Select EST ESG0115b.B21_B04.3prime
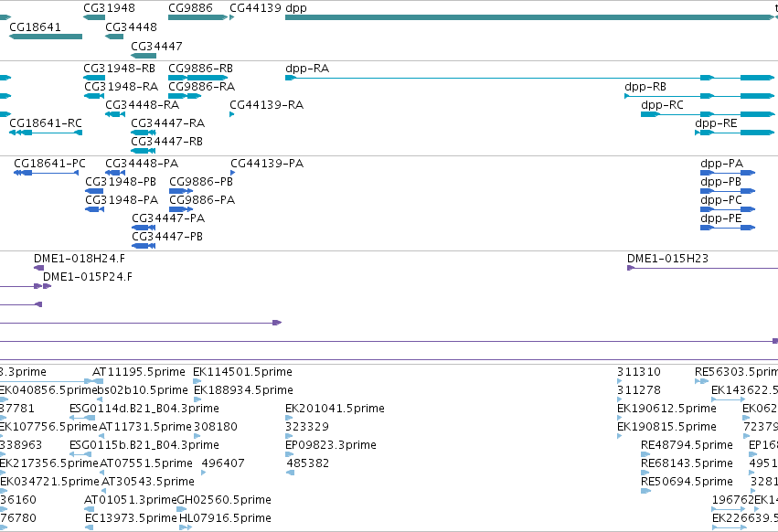Viewport: 778px width, 532px height. click(x=80, y=454)
